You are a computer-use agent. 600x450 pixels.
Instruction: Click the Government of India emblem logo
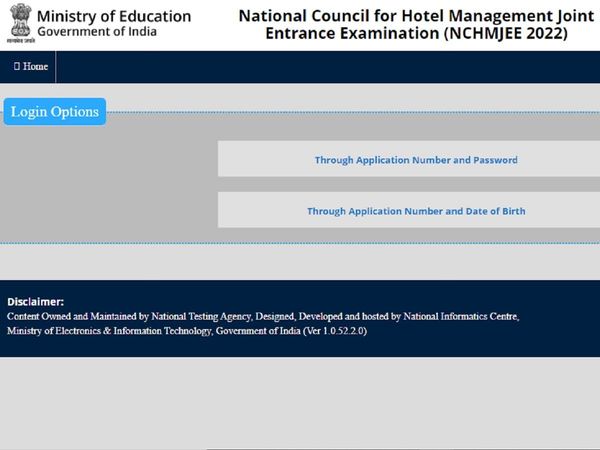21,23
